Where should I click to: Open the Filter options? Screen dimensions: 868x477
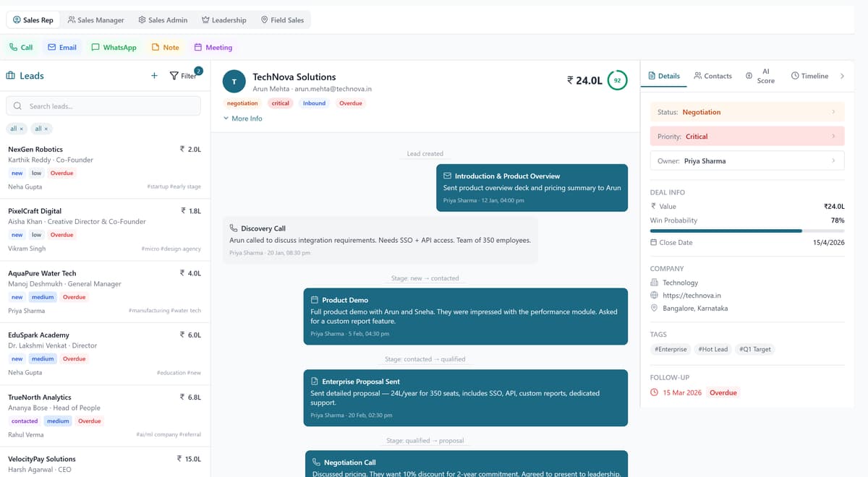tap(183, 75)
